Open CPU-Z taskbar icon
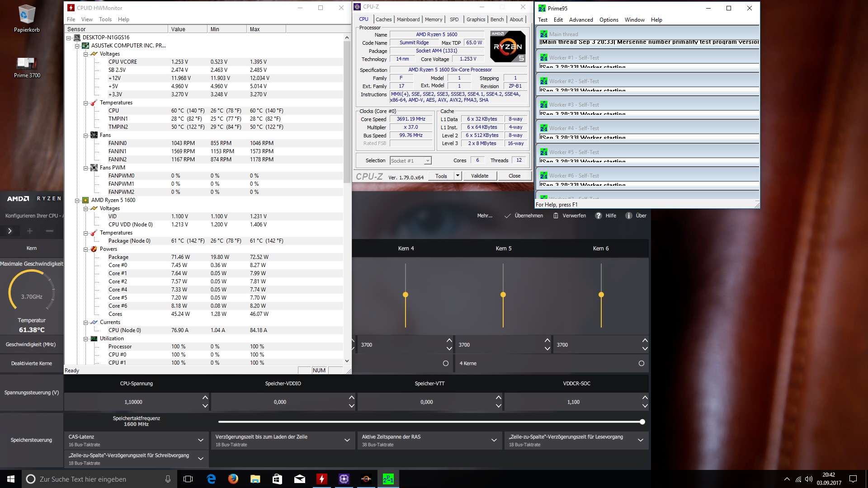 coord(344,479)
